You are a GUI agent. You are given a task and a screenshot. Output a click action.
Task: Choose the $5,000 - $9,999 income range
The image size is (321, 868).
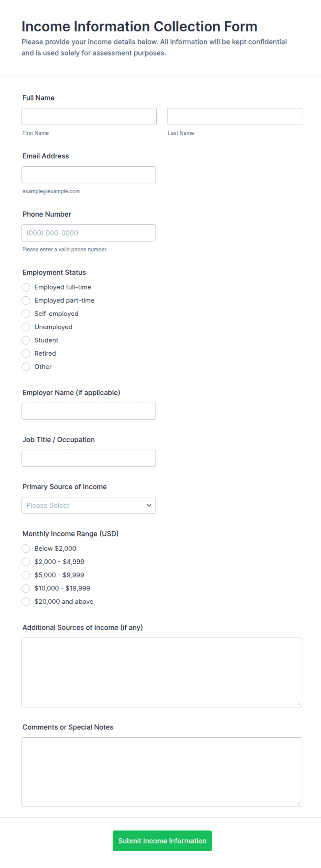click(x=26, y=575)
